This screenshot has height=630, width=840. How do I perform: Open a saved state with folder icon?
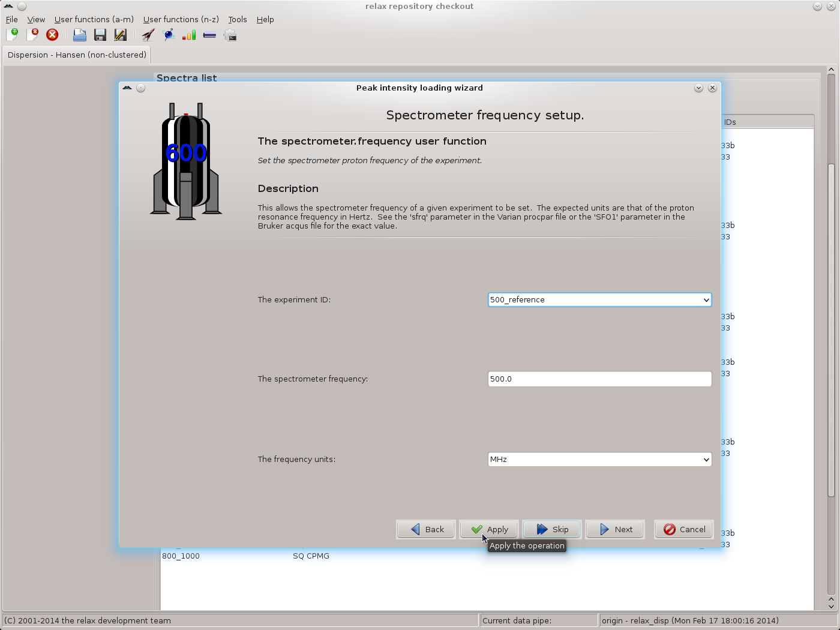tap(79, 35)
